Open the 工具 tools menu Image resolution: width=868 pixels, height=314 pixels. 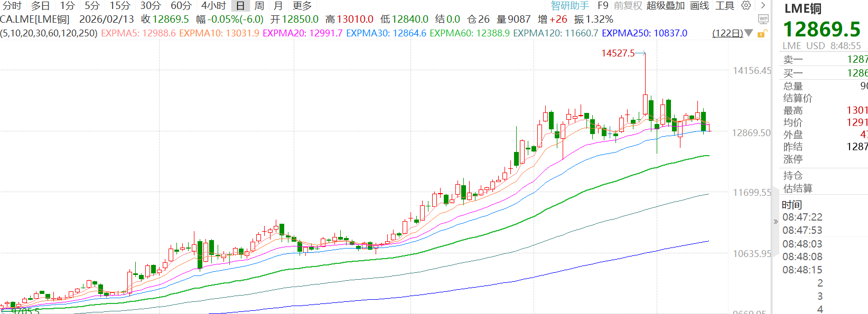click(725, 5)
